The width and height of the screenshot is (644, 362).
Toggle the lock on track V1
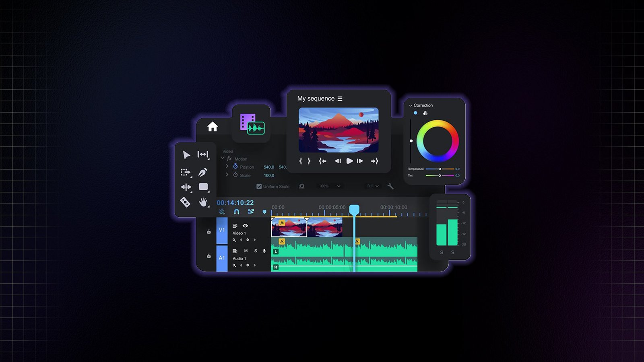tap(208, 231)
